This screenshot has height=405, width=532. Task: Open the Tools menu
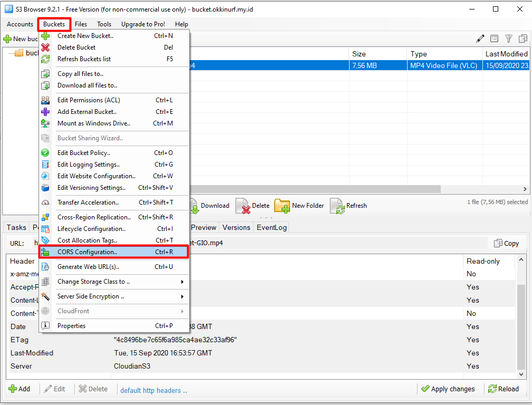tap(104, 24)
